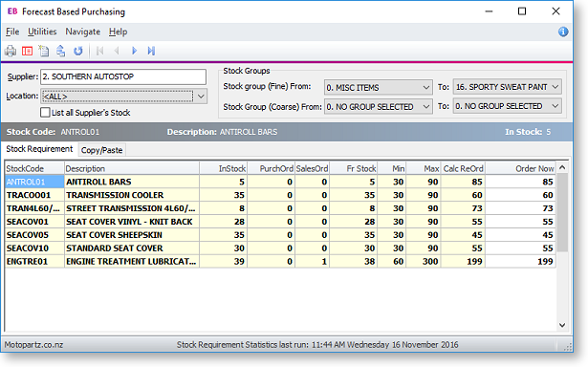This screenshot has width=588, height=367.
Task: Click the upload/export stacked windows icon
Action: point(61,51)
